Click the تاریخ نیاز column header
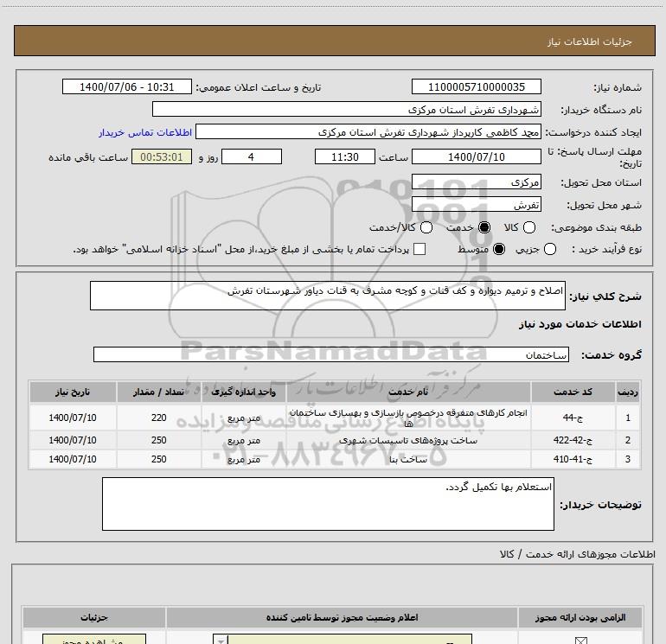The image size is (666, 644). tap(73, 392)
